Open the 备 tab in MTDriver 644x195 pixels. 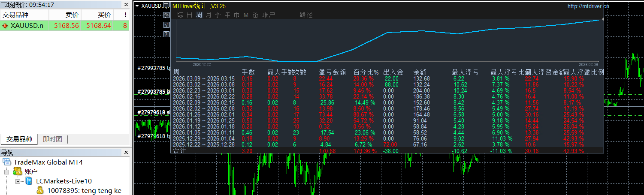pyautogui.click(x=255, y=15)
